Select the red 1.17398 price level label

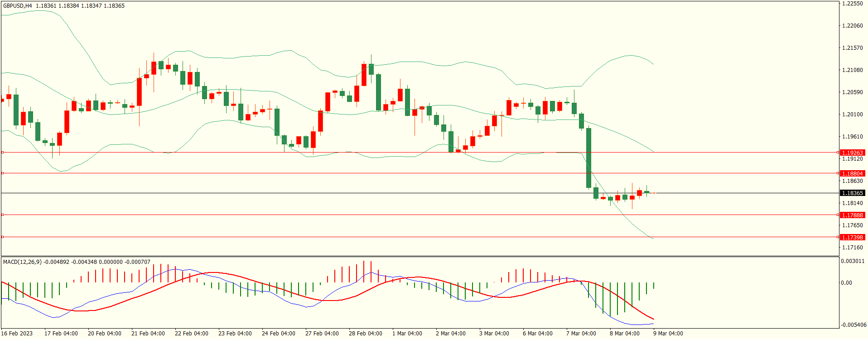(x=852, y=237)
